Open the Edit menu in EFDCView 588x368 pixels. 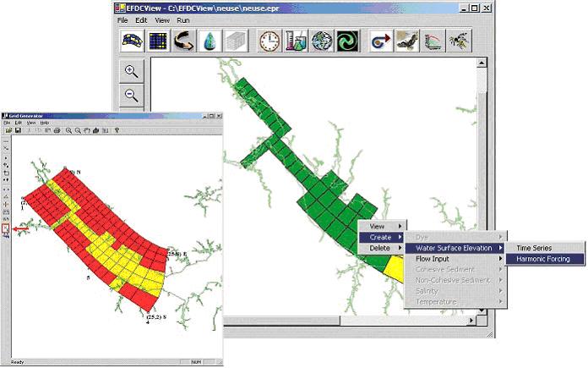[x=141, y=20]
